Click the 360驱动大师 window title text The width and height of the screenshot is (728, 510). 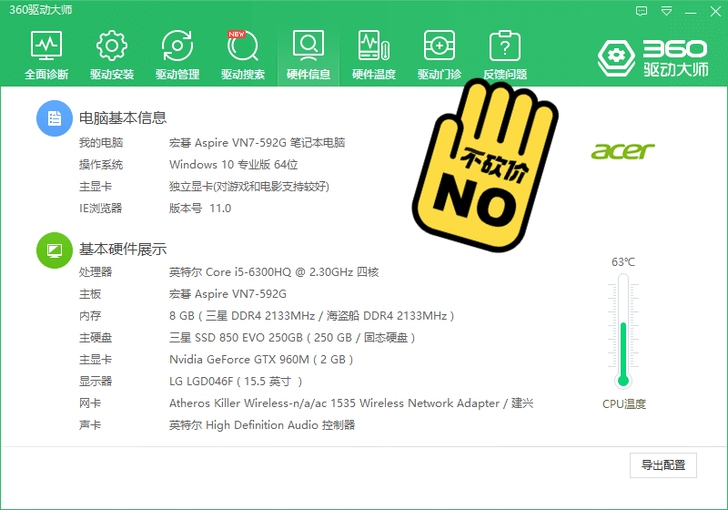[40, 10]
